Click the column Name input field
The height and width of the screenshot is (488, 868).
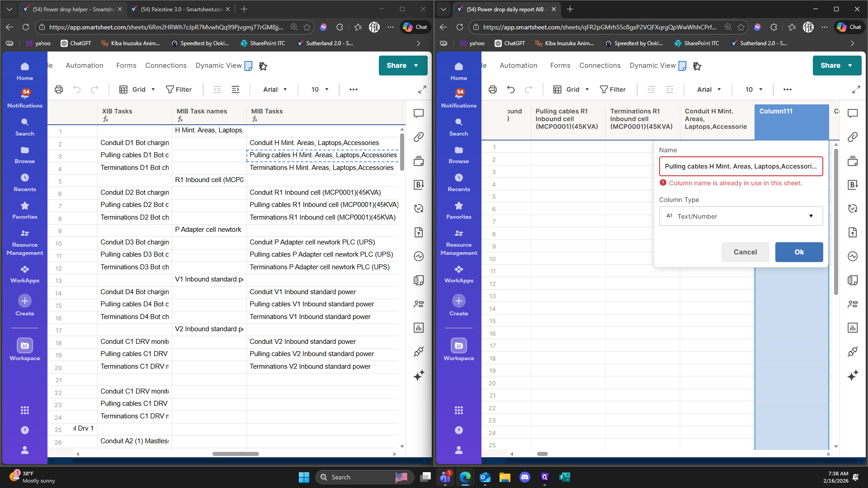pyautogui.click(x=741, y=166)
